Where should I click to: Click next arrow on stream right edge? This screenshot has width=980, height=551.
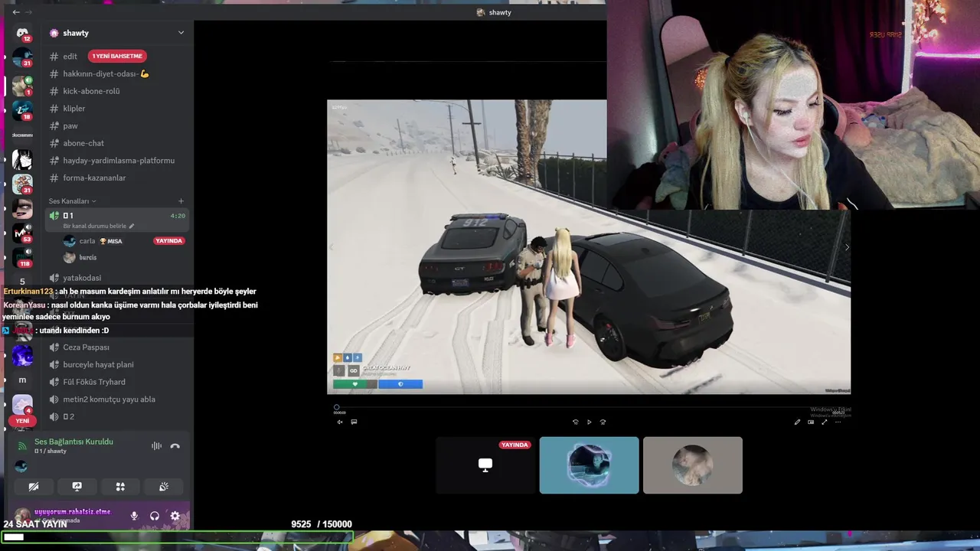[846, 247]
